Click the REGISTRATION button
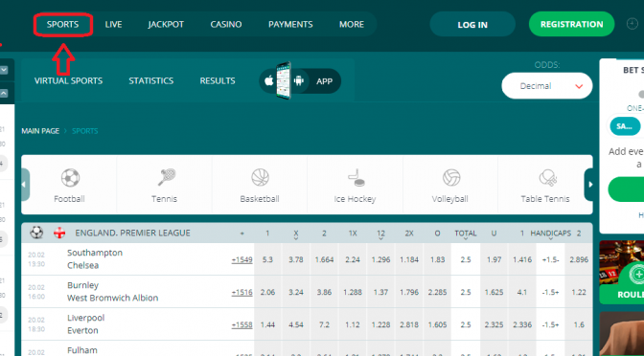 coord(572,24)
